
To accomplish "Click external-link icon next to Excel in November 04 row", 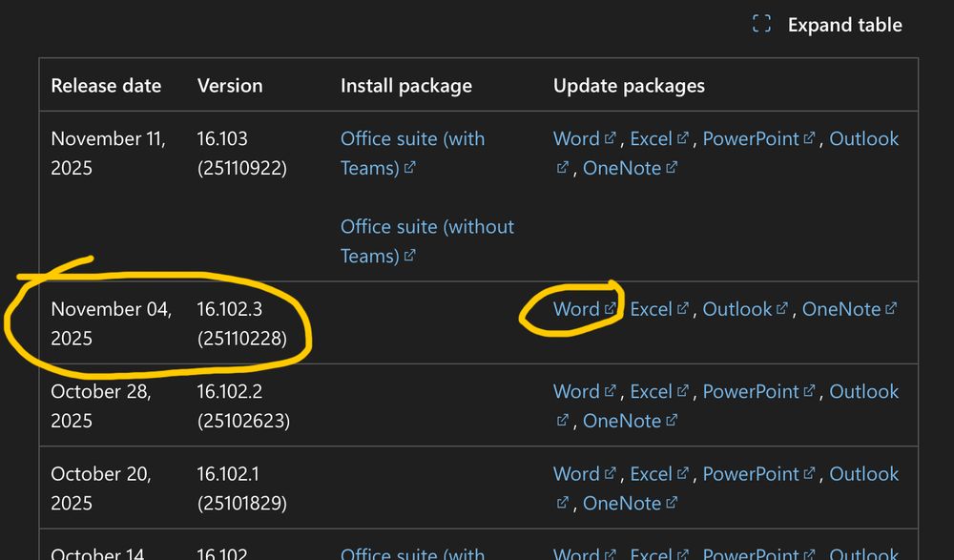I will click(x=683, y=306).
